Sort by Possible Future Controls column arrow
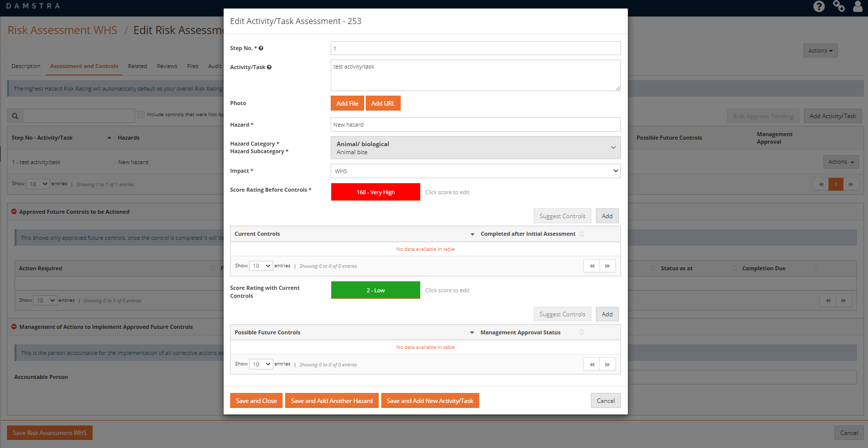Image resolution: width=868 pixels, height=448 pixels. [x=472, y=333]
